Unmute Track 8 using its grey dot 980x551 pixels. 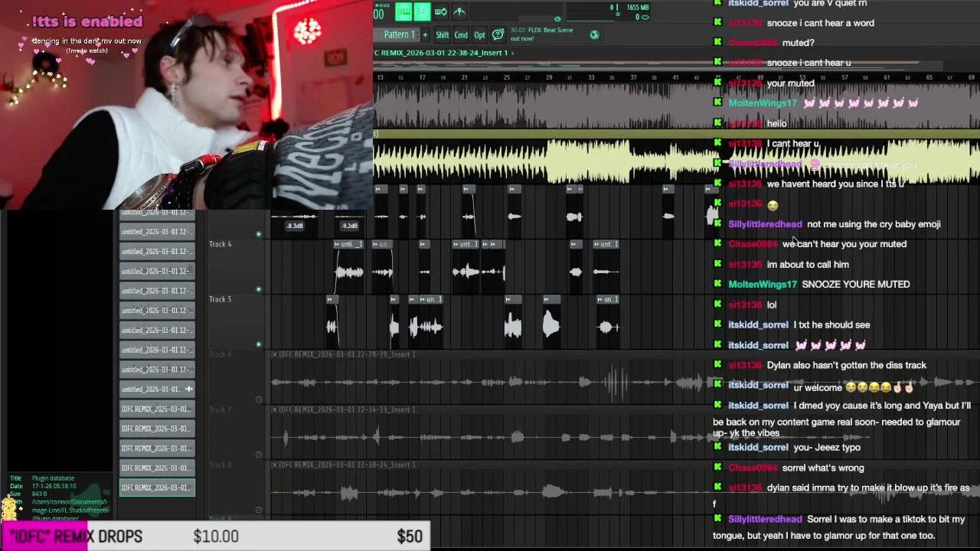click(x=259, y=510)
